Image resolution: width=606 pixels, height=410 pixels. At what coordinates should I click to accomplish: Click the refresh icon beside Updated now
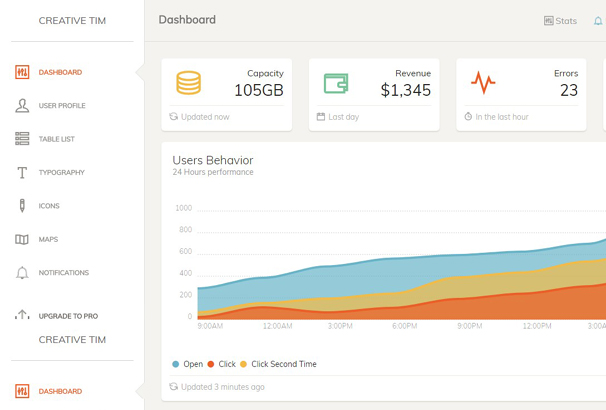[x=174, y=116]
